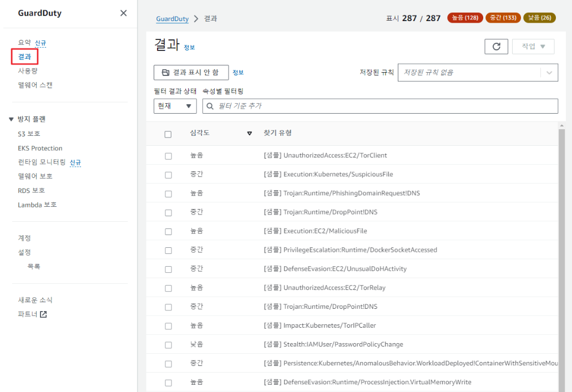
Task: Open the 저장된 규칙 saved rules dropdown
Action: click(478, 73)
